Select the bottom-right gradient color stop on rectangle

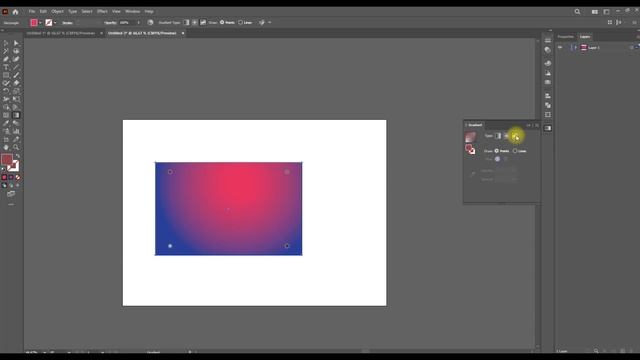point(287,246)
